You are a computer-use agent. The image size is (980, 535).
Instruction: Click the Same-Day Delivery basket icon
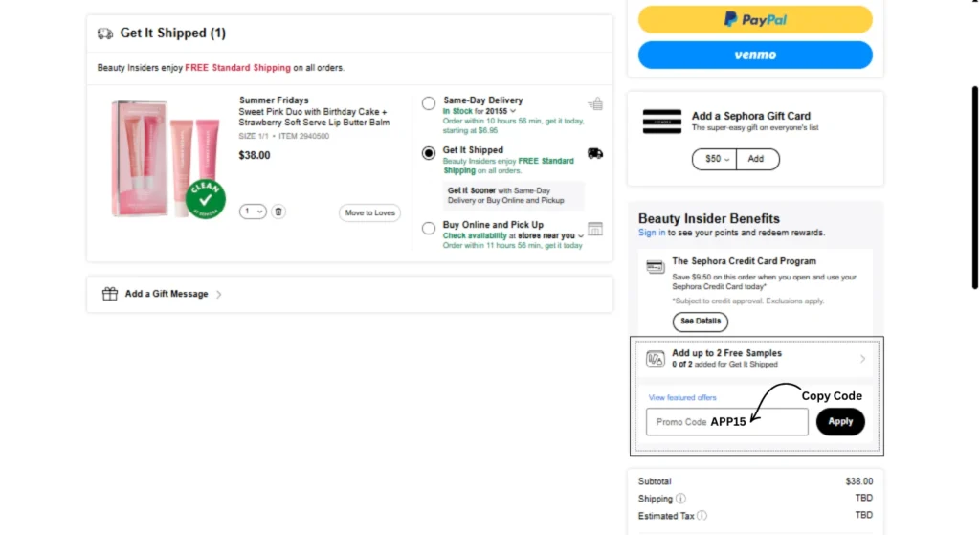pyautogui.click(x=595, y=103)
